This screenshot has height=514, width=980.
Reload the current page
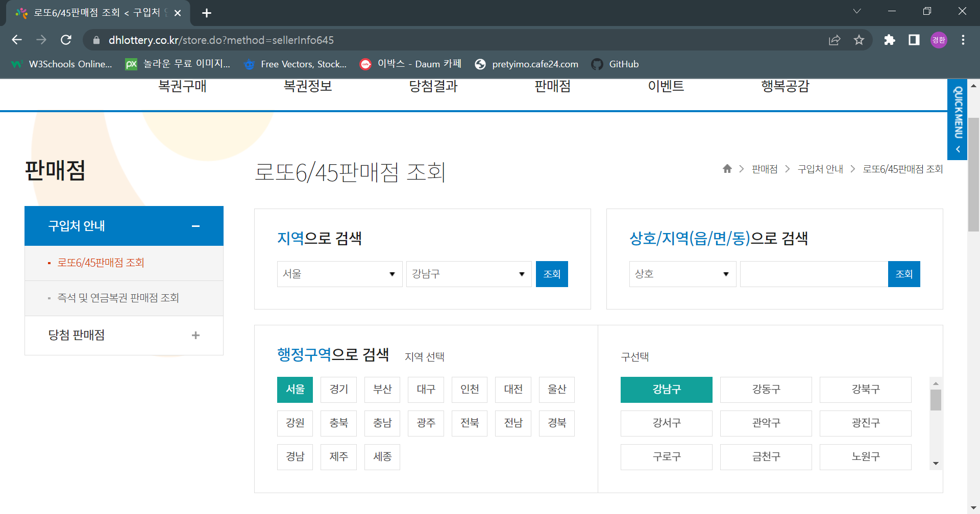[66, 40]
